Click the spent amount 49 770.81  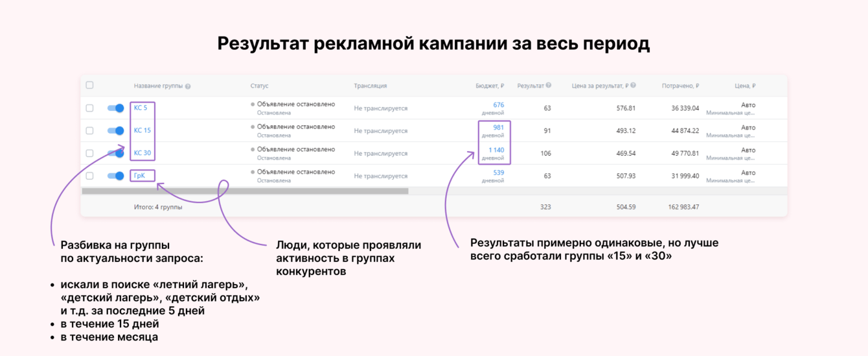click(x=685, y=154)
